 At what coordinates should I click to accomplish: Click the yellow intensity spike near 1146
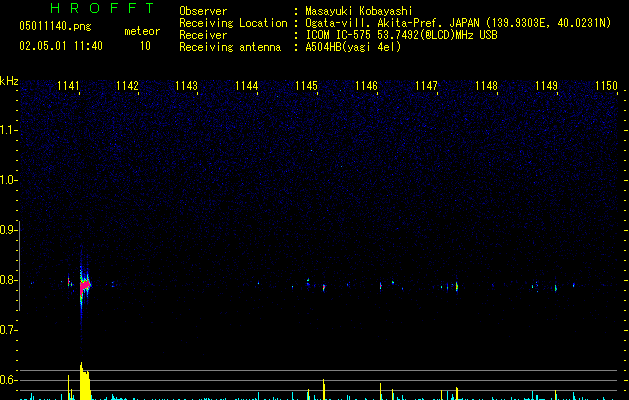pos(380,391)
